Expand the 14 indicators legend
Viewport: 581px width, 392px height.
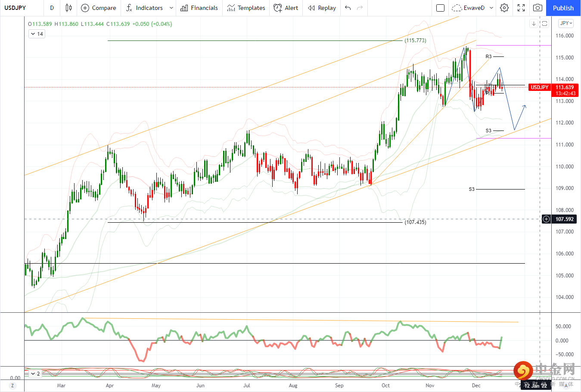37,34
